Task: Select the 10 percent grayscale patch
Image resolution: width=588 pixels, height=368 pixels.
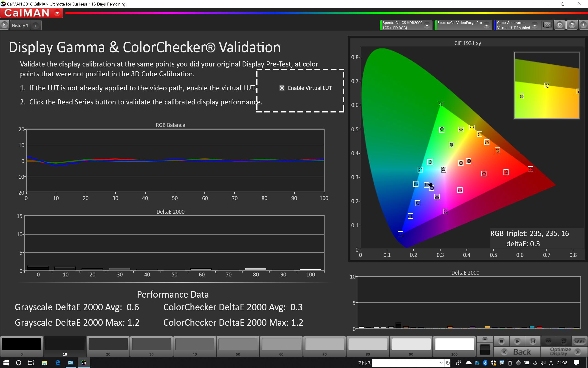Action: [65, 346]
